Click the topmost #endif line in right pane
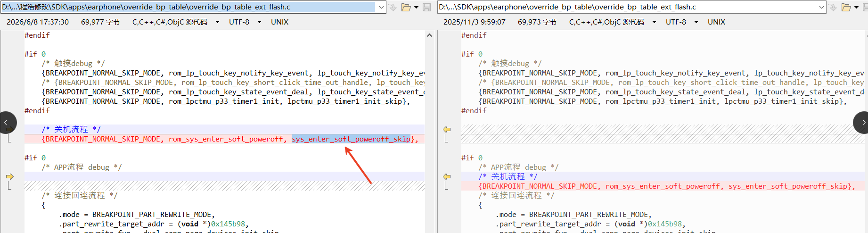 pos(474,35)
